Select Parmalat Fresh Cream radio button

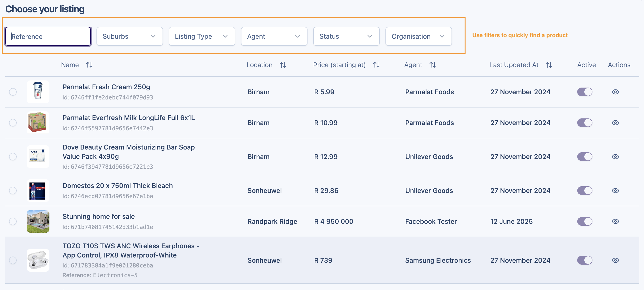pyautogui.click(x=13, y=92)
